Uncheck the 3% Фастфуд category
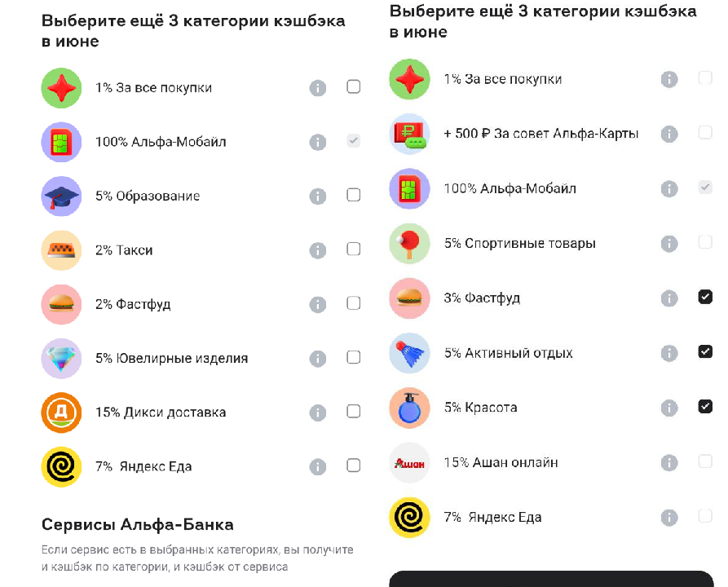The height and width of the screenshot is (587, 728). coord(705,297)
